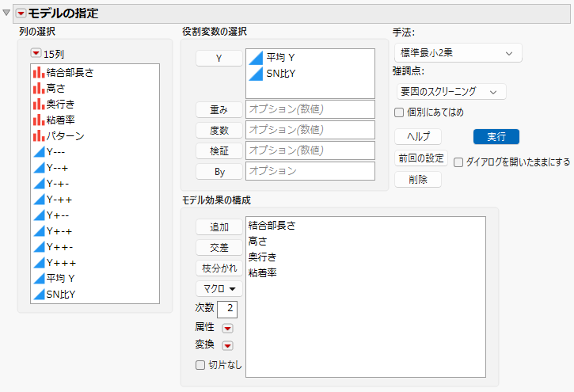Viewport: 574px width, 392px height.
Task: Click the SN比Y icon in Y role box
Action: tap(256, 74)
